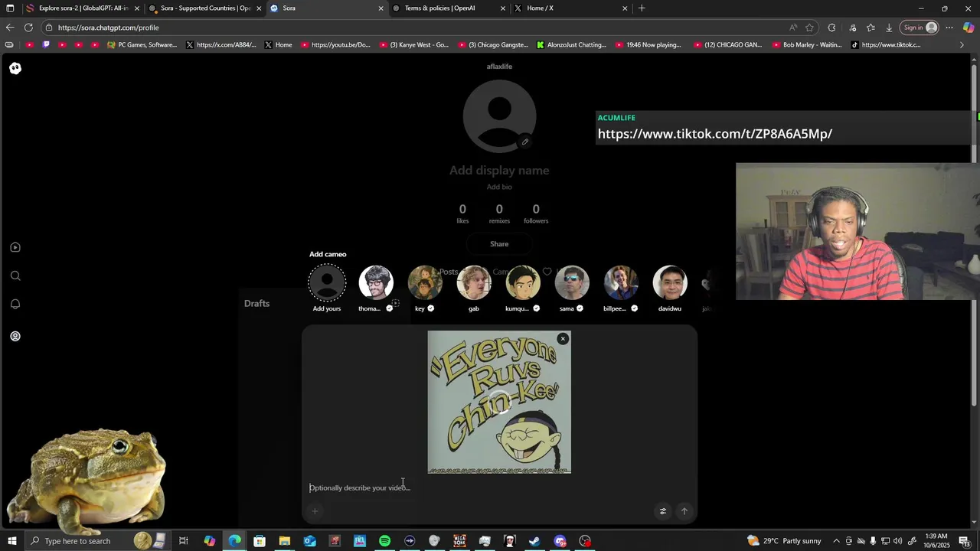
Task: Open the Explore feed icon in Sora sidebar
Action: (x=15, y=247)
